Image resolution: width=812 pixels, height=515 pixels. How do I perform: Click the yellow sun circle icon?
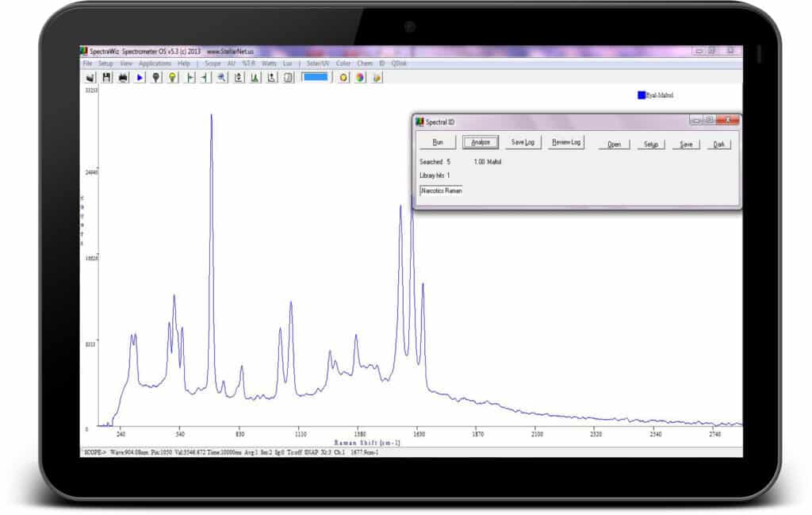coord(343,77)
